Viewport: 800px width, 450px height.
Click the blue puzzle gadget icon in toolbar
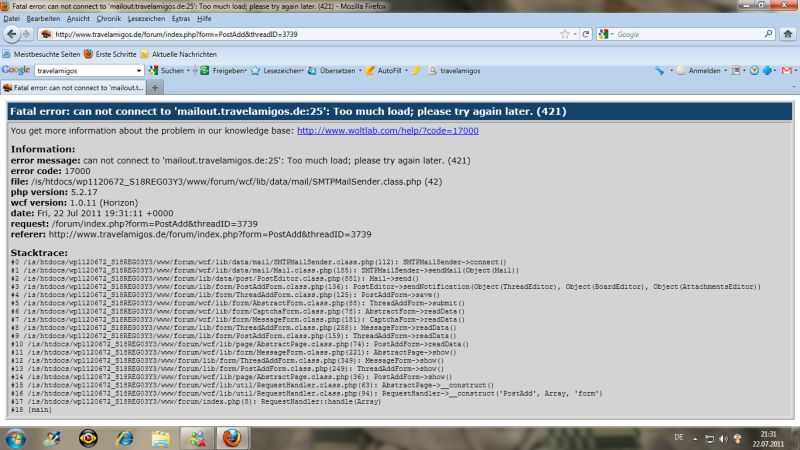click(x=767, y=71)
